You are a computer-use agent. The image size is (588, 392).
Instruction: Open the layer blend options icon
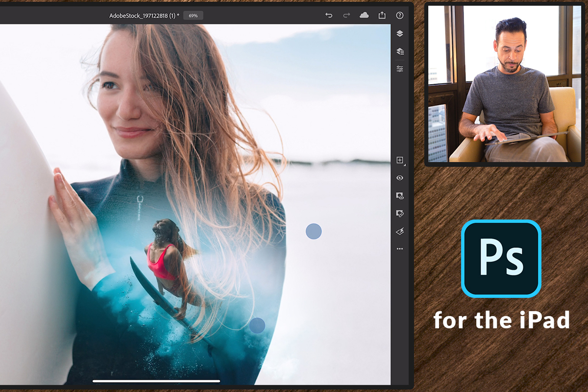coord(399,231)
